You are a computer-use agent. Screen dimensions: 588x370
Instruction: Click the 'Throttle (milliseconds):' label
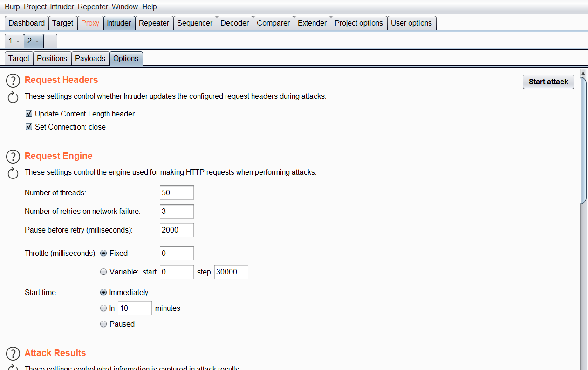coord(61,254)
